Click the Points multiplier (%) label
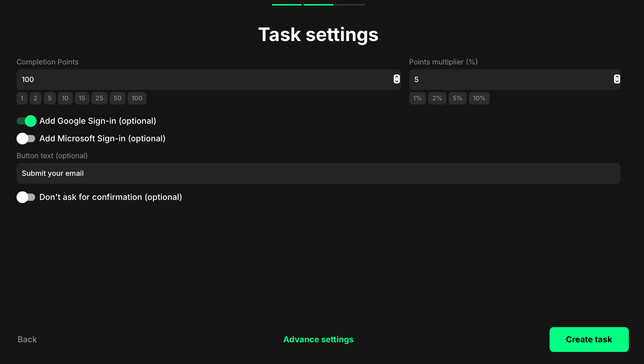This screenshot has height=364, width=644. coord(443,62)
